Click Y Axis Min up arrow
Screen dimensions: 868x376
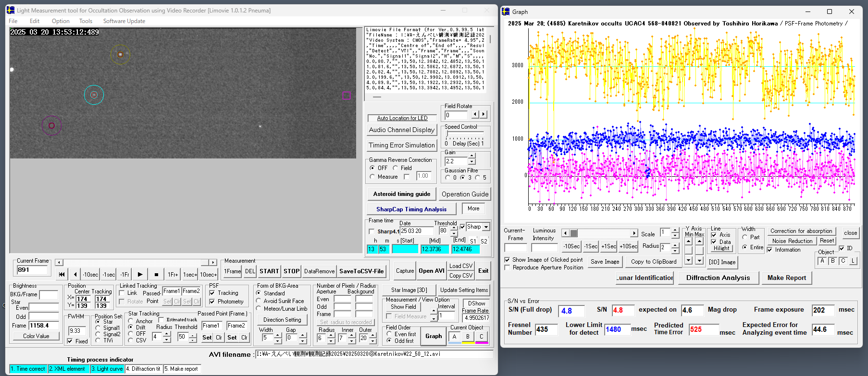[x=689, y=242]
